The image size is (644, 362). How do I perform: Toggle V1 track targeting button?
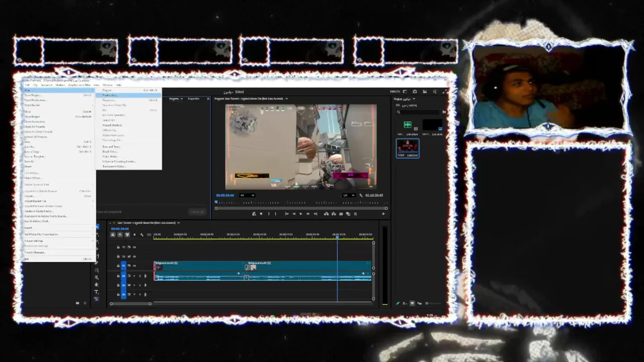(x=123, y=265)
